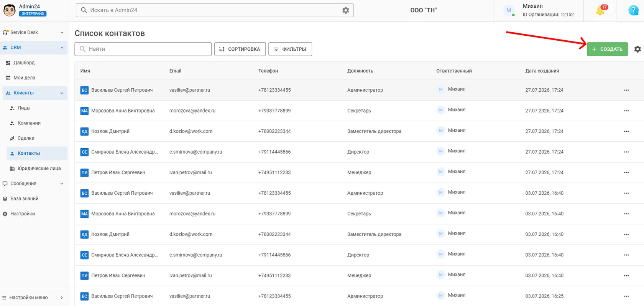Screen dimensions: 644x306
Task: Open actions menu for Смирнова Елена 27.07.2026 row
Action: [x=626, y=152]
